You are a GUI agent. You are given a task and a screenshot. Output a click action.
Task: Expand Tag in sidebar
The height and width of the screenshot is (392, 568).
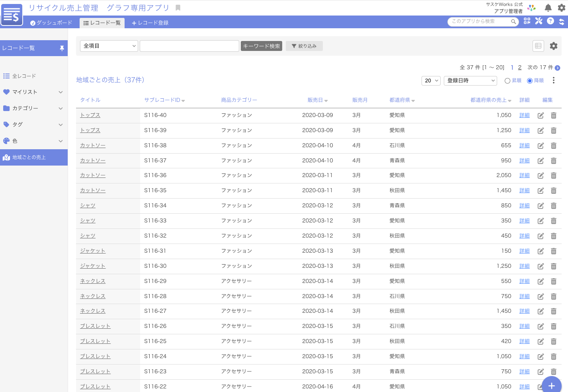tap(34, 125)
